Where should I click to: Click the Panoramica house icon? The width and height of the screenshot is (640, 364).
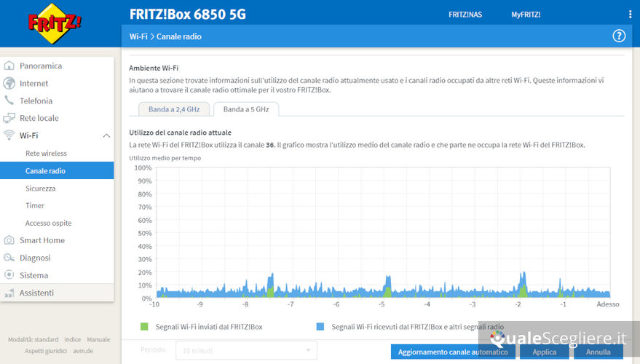point(9,66)
